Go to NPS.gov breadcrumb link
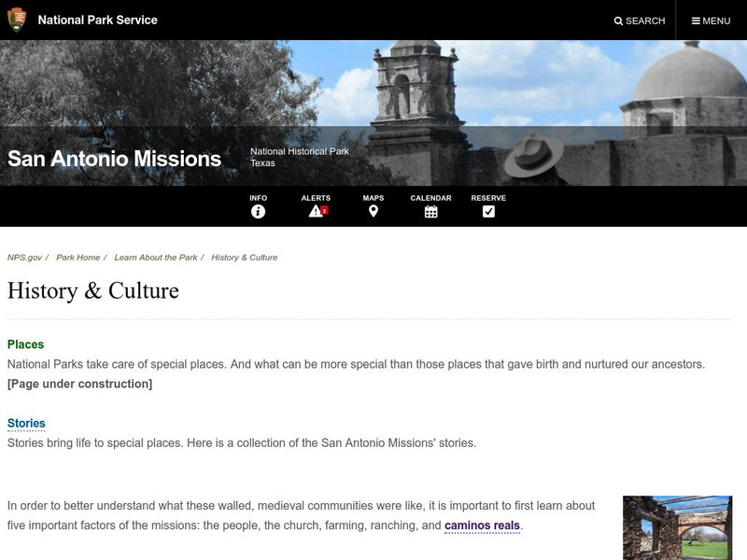The image size is (747, 560). tap(25, 258)
